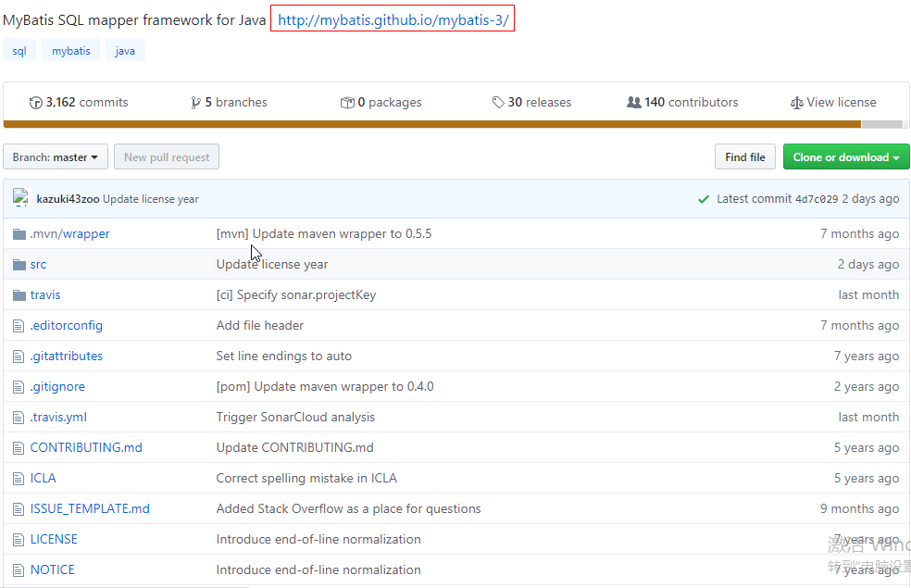This screenshot has height=588, width=911.
Task: Click the ISSUE_TEMPLATE.md file icon
Action: tap(19, 509)
